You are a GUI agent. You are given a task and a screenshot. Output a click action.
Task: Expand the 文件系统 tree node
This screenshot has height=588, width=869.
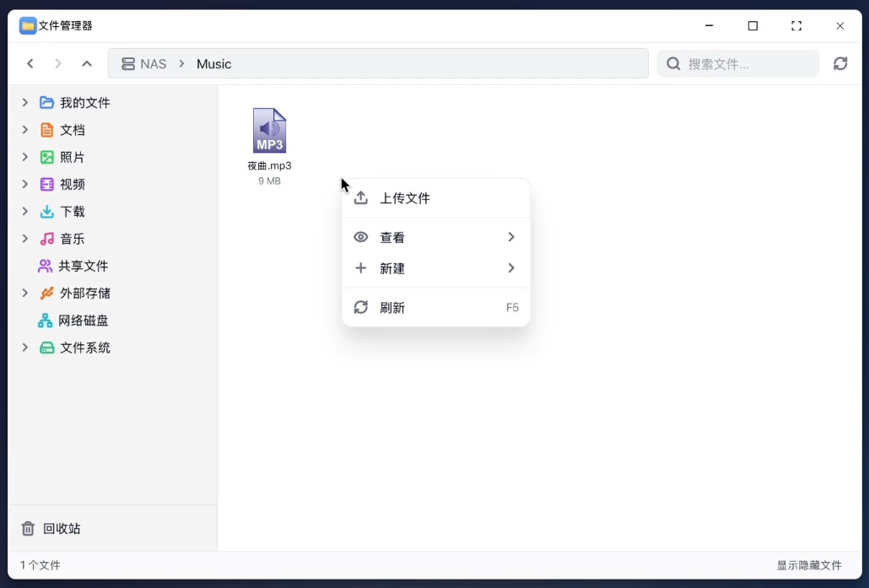click(25, 348)
